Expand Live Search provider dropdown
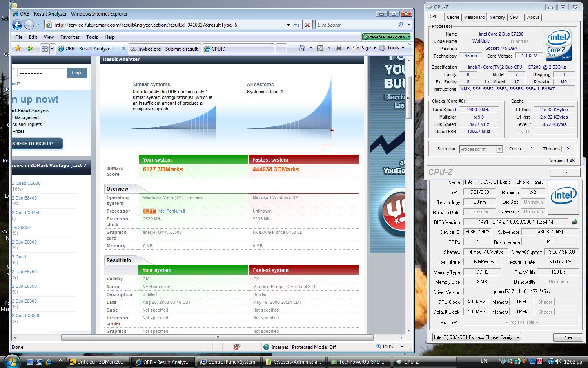Image resolution: width=588 pixels, height=368 pixels. [x=409, y=25]
